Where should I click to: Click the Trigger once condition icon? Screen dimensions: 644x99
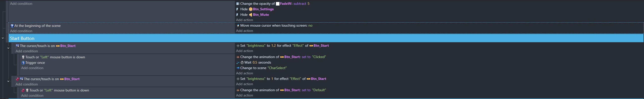[x=23, y=63]
